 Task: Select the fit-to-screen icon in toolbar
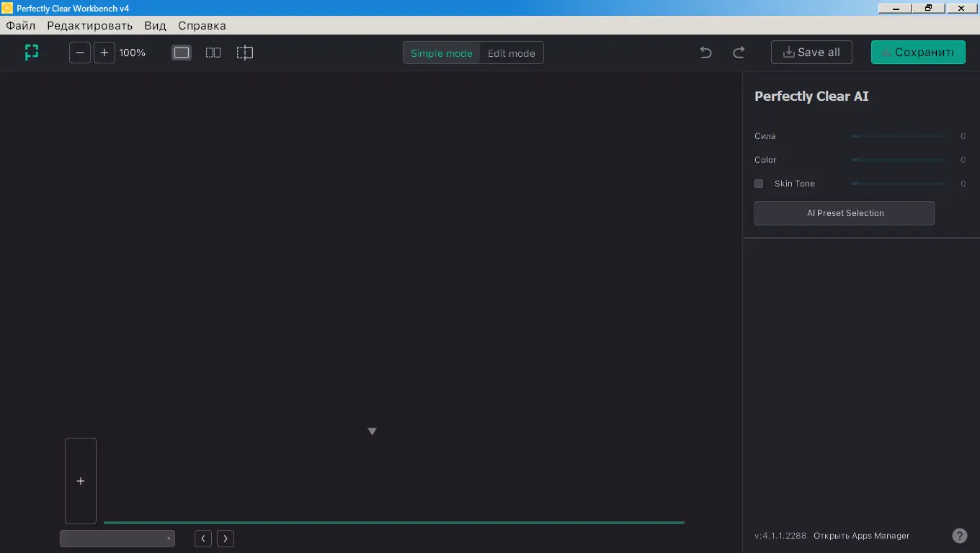point(31,52)
